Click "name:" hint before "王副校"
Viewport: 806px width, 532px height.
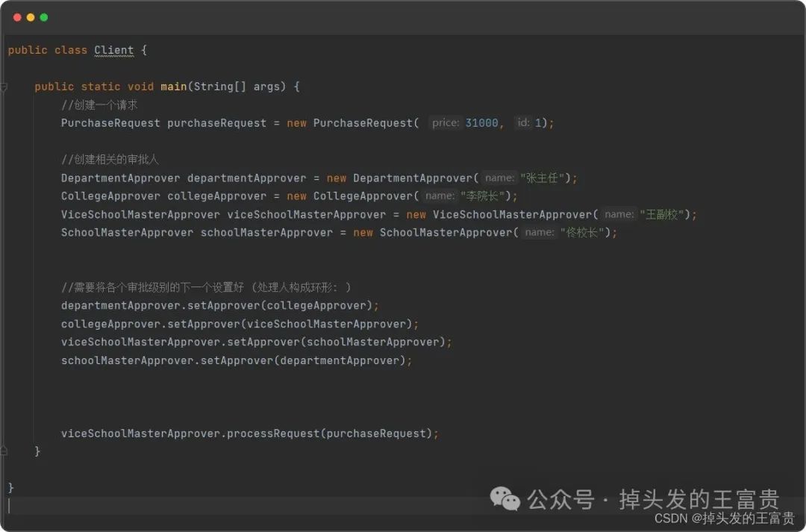click(x=619, y=214)
